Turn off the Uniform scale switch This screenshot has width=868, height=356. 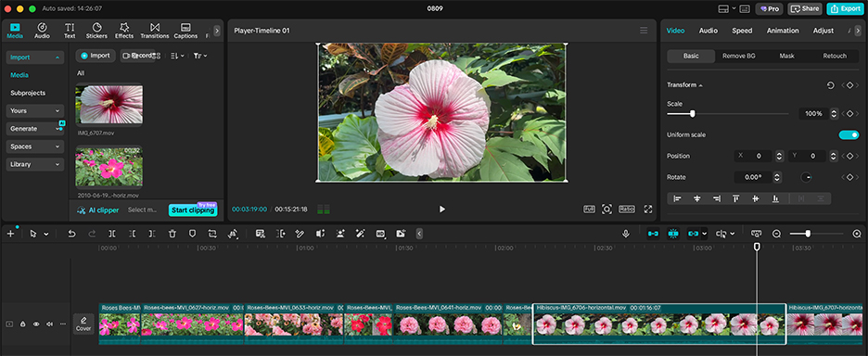click(849, 134)
